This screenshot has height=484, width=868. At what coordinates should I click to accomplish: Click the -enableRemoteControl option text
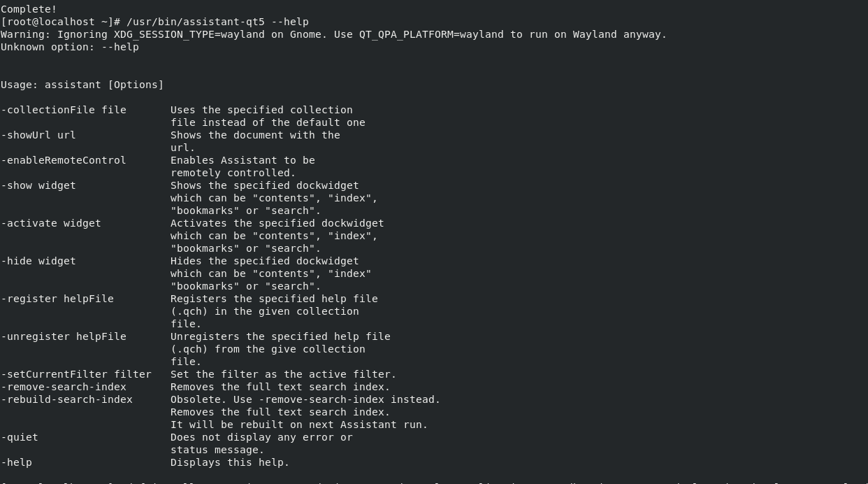click(x=64, y=160)
